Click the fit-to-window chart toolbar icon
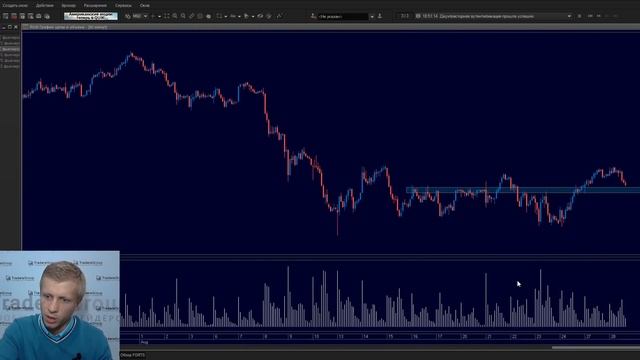Image resolution: width=640 pixels, height=360 pixels. [x=167, y=16]
